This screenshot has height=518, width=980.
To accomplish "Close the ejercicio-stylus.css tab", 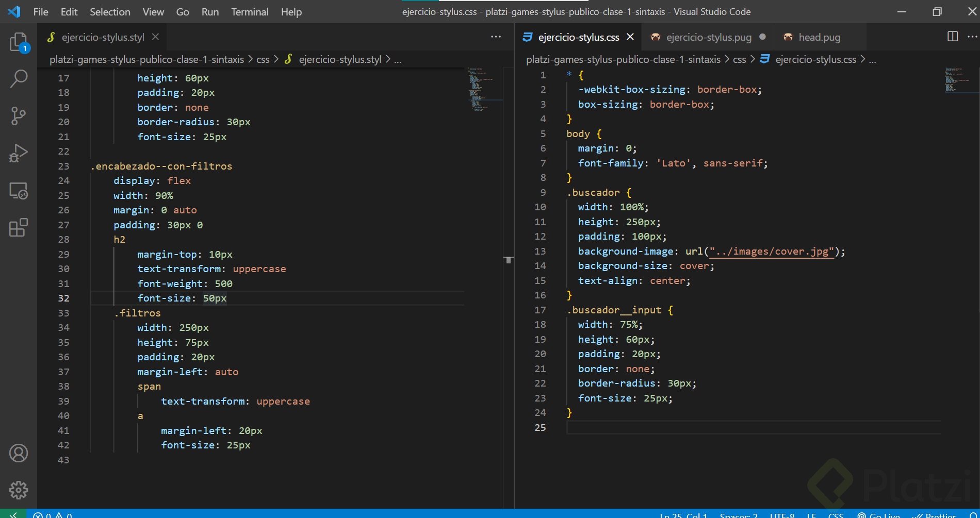I will tap(630, 37).
